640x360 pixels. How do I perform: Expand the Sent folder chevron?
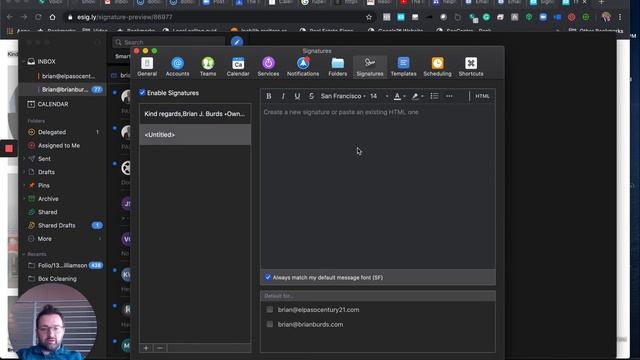click(24, 159)
